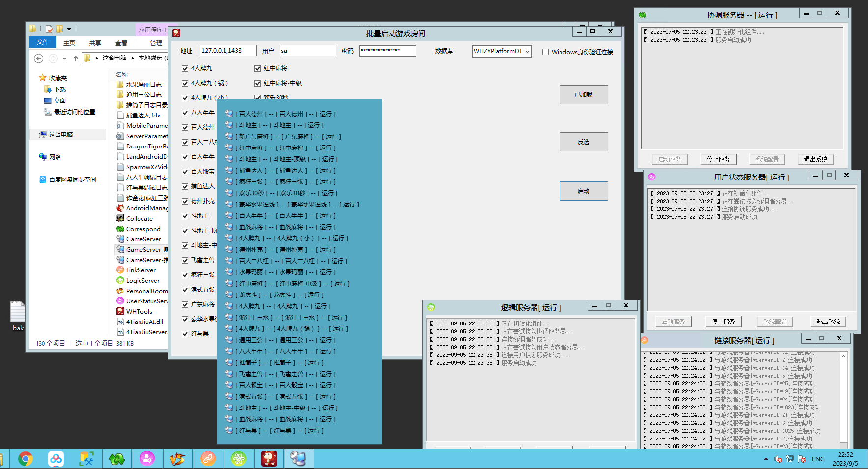Viewport: 868px width, 469px height.
Task: Click the 地址 input field
Action: click(228, 51)
